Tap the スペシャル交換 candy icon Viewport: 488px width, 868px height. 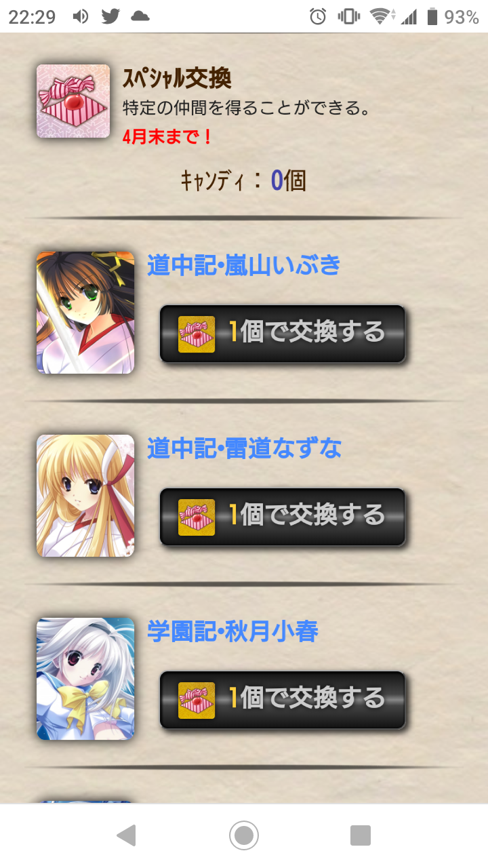(x=73, y=101)
